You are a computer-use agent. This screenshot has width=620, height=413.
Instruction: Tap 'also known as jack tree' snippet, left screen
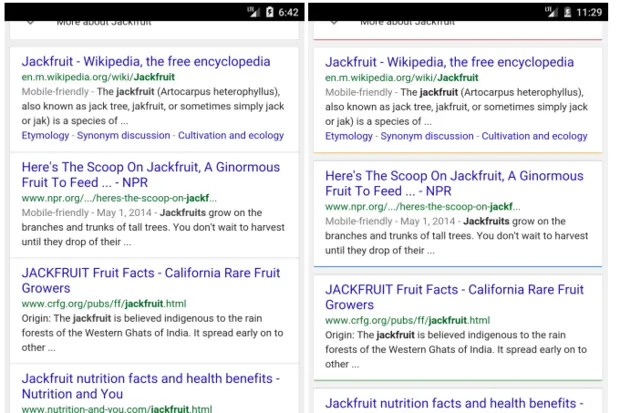[153, 106]
